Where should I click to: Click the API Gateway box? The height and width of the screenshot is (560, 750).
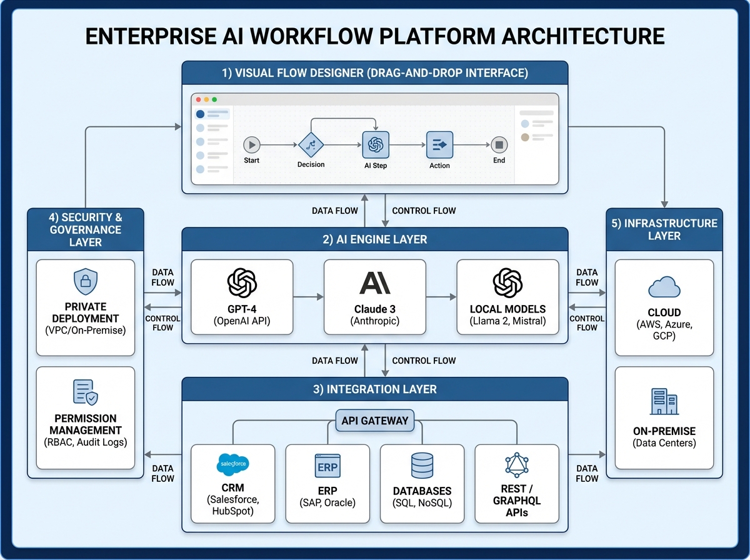point(374,421)
